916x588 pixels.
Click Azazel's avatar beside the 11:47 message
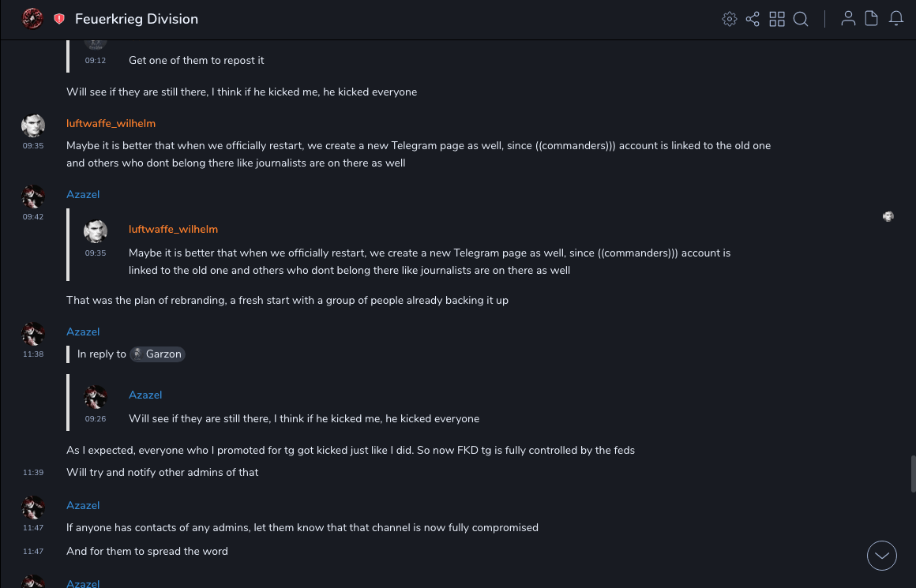33,507
